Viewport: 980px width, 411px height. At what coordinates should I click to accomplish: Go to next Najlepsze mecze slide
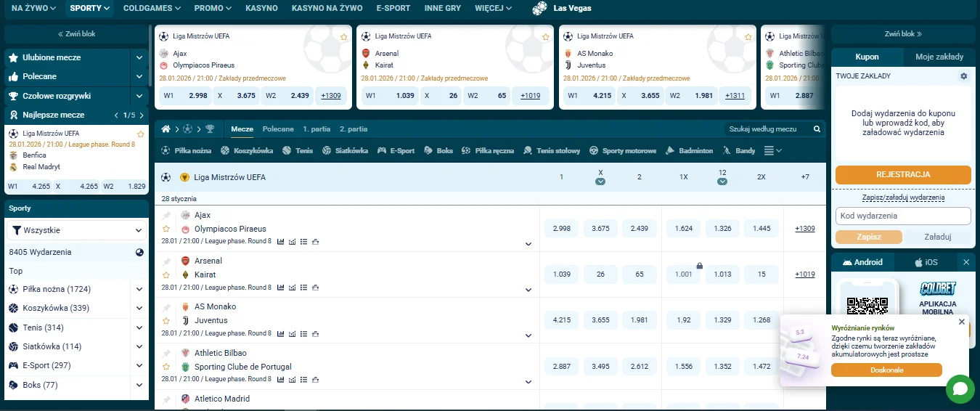click(x=142, y=115)
